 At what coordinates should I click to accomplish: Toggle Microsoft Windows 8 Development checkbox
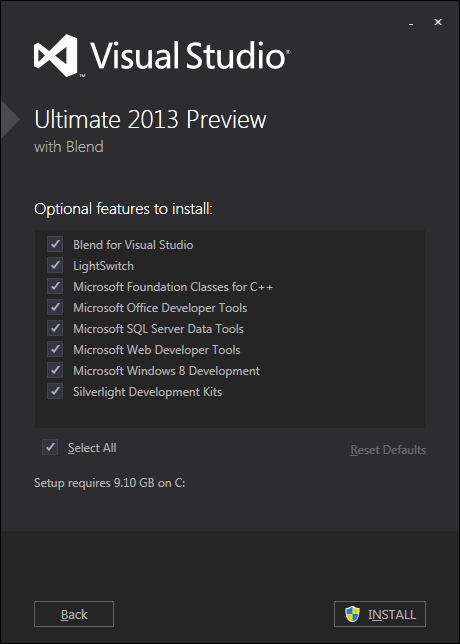point(55,370)
